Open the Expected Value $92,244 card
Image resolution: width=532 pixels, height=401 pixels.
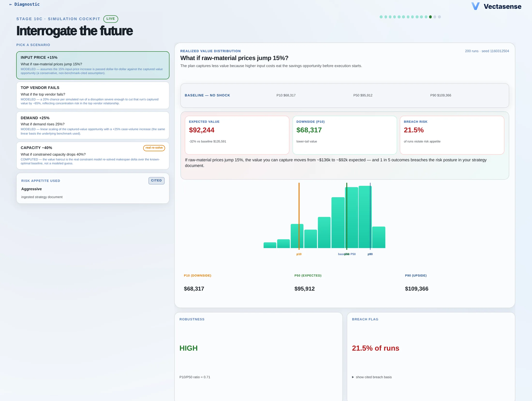237,135
